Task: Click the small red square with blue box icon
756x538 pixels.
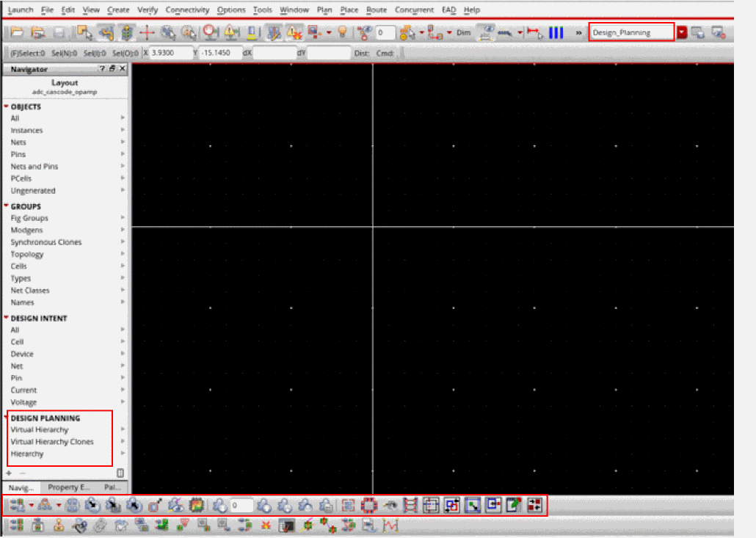Action: click(x=493, y=505)
